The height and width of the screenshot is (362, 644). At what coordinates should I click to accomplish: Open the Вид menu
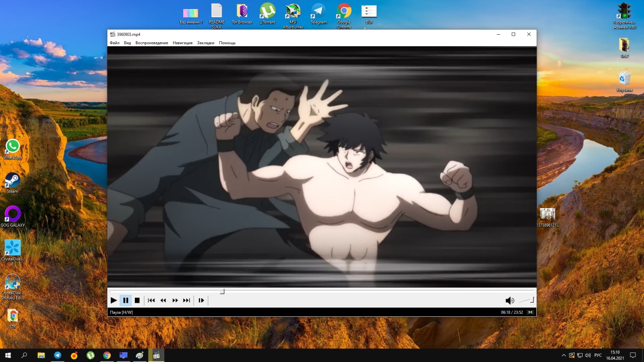[x=127, y=43]
